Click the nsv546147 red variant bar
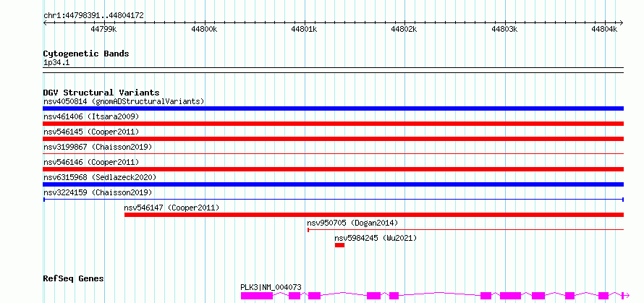The image size is (644, 303). (374, 215)
